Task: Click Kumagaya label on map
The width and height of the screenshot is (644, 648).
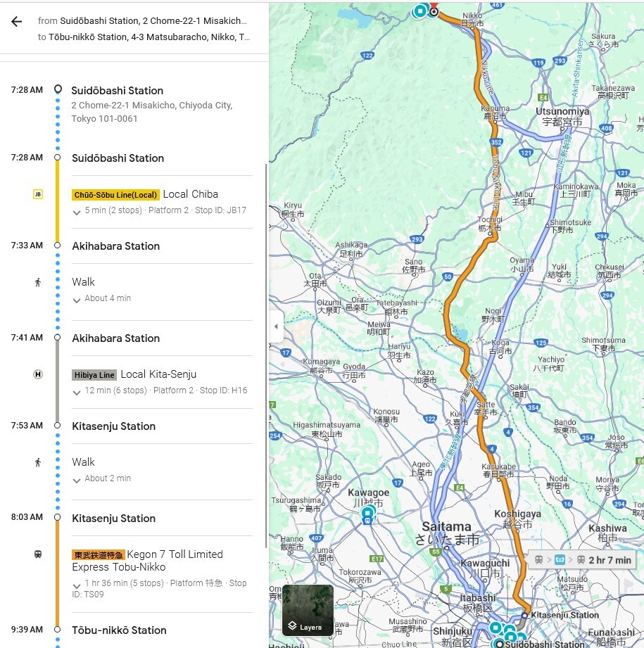Action: (x=321, y=366)
